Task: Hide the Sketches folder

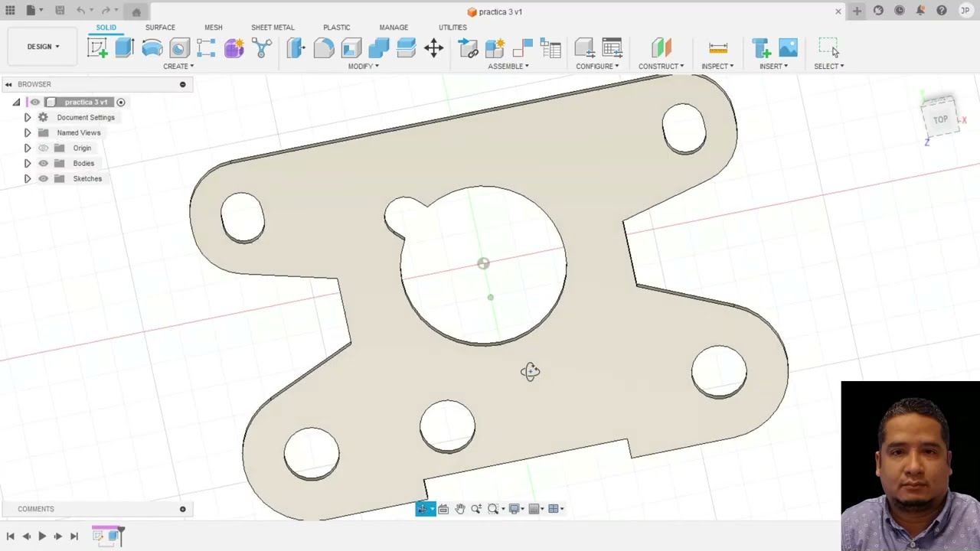Action: [x=43, y=178]
